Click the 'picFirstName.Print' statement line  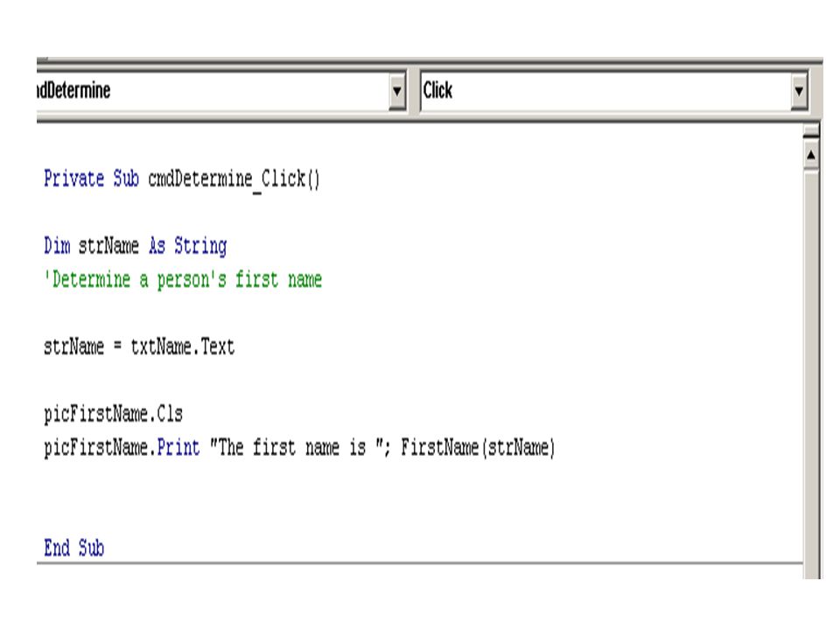tap(299, 447)
